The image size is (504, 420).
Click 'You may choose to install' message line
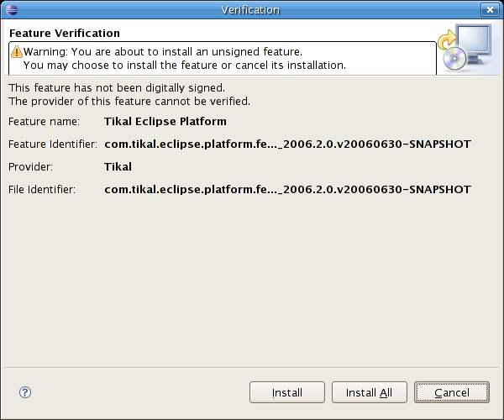click(185, 65)
